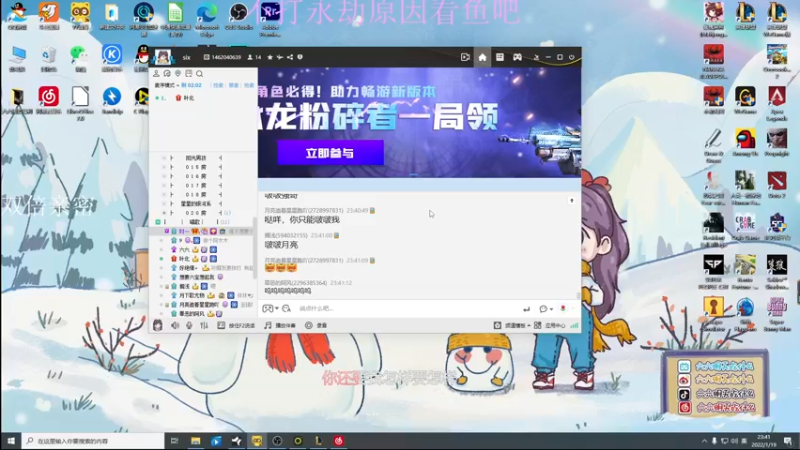Select the '020房' channel room

tap(195, 213)
